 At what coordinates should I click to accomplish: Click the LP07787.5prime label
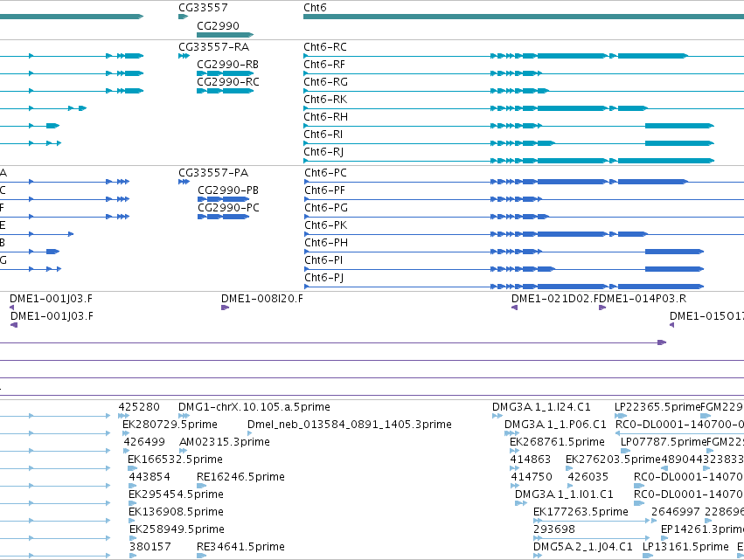[x=664, y=442]
